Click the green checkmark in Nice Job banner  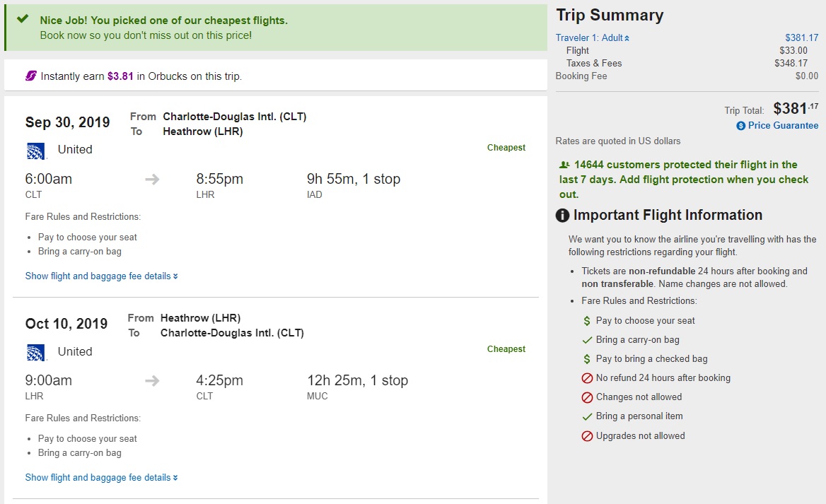pos(23,20)
